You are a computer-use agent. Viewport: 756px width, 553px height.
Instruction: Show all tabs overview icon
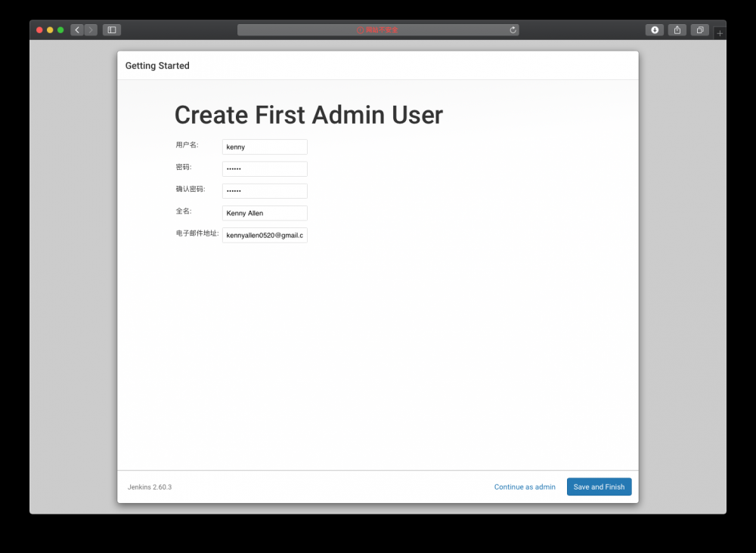(699, 30)
